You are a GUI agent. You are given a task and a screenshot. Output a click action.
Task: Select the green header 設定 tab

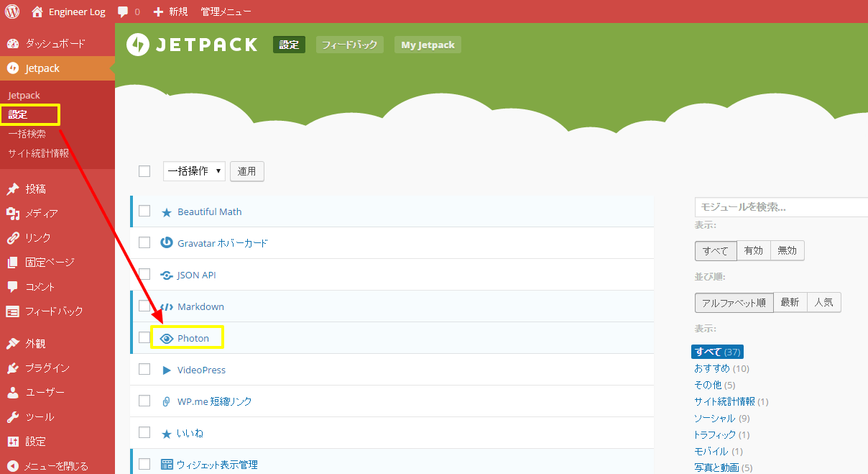tap(289, 45)
